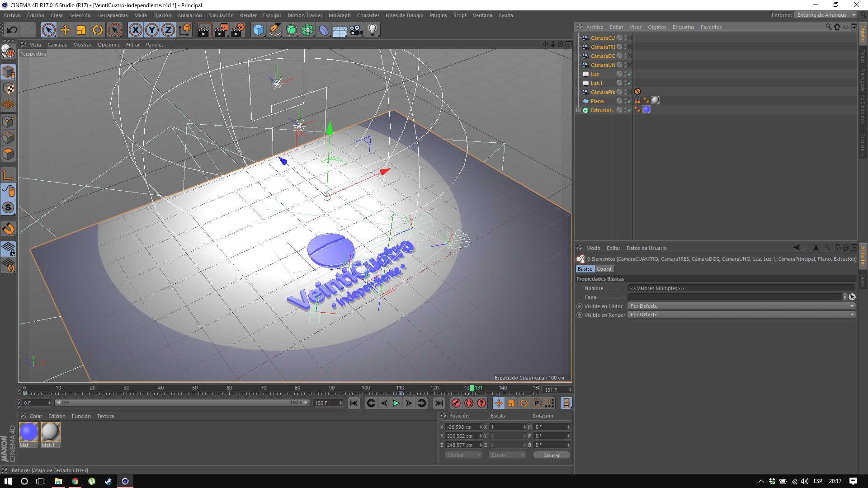The height and width of the screenshot is (488, 868).
Task: Click the Aplicar button
Action: (x=552, y=455)
